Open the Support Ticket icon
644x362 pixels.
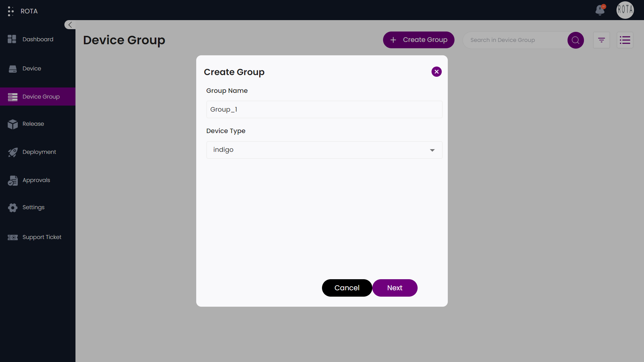(13, 237)
